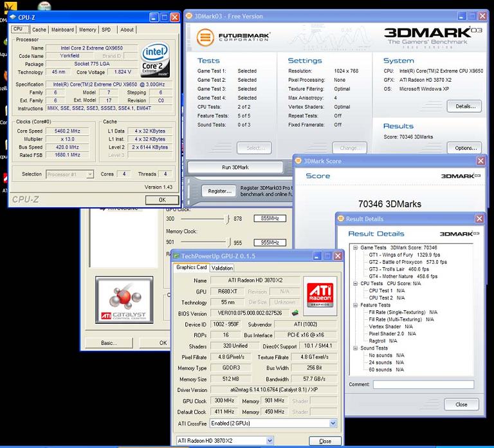
Task: Click the Basic... button in Catalyst Control Center
Action: pos(109,343)
